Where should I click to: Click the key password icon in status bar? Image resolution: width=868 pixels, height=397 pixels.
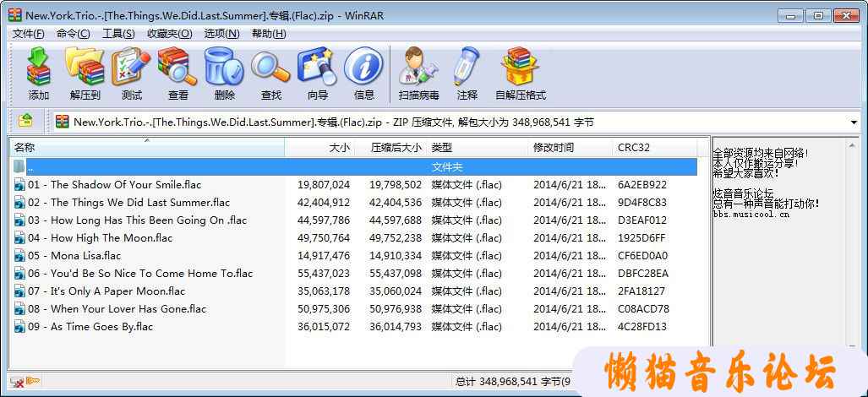33,381
